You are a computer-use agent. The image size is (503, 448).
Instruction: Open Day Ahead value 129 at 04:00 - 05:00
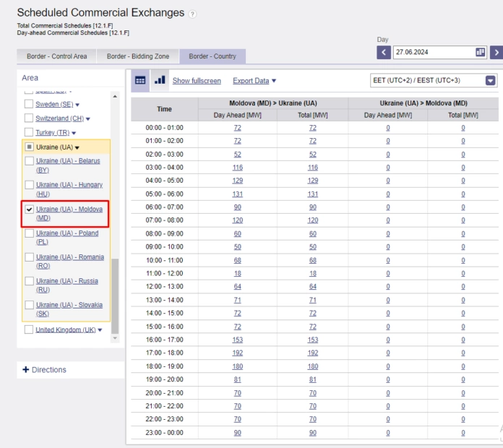click(x=237, y=181)
